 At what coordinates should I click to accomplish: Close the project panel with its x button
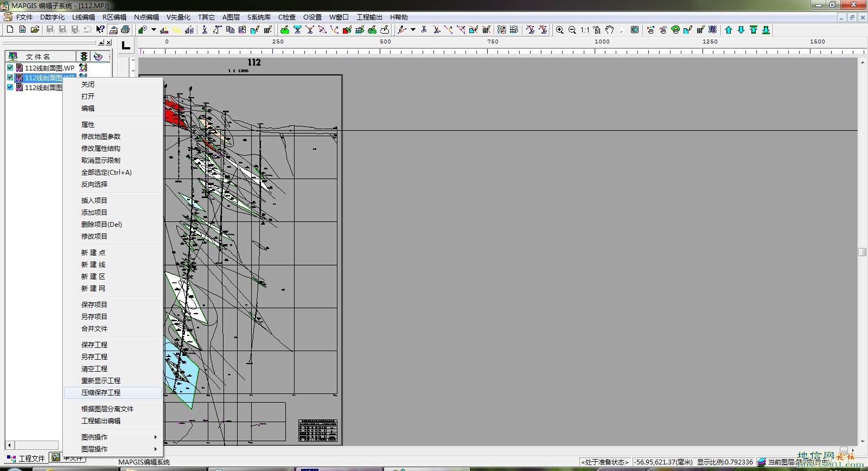pos(108,42)
